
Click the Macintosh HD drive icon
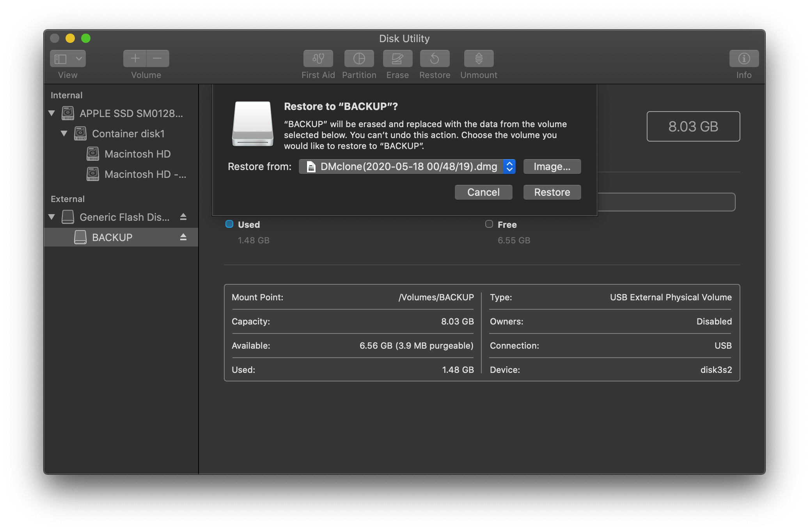(x=93, y=154)
